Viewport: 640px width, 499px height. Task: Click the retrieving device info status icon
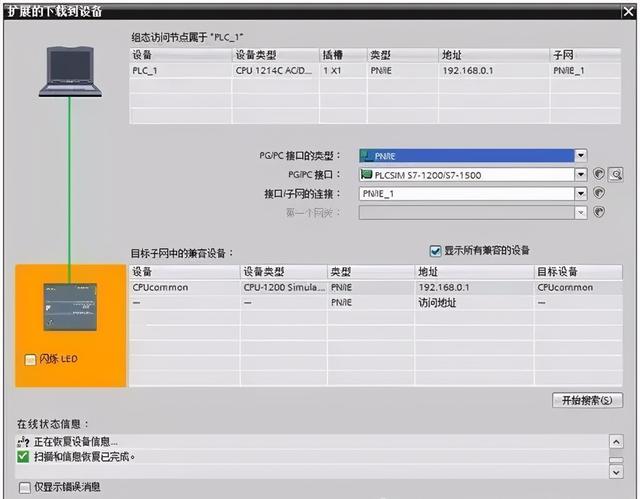pos(23,441)
